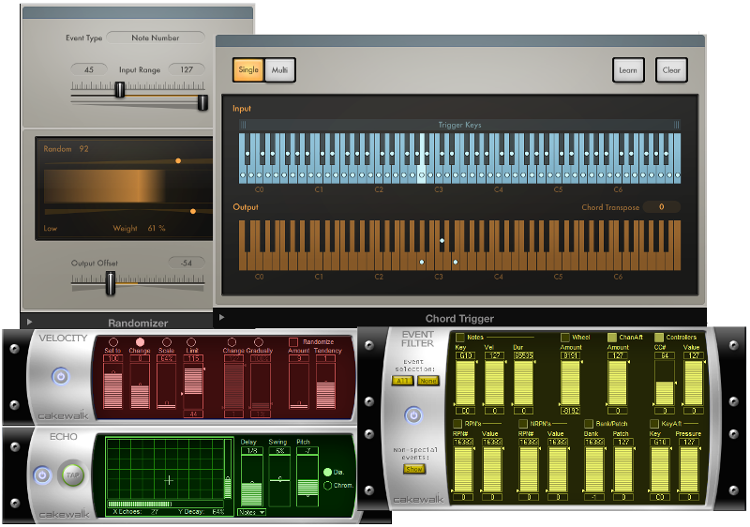
Task: Click the Trigger Keys header bar
Action: 460,125
